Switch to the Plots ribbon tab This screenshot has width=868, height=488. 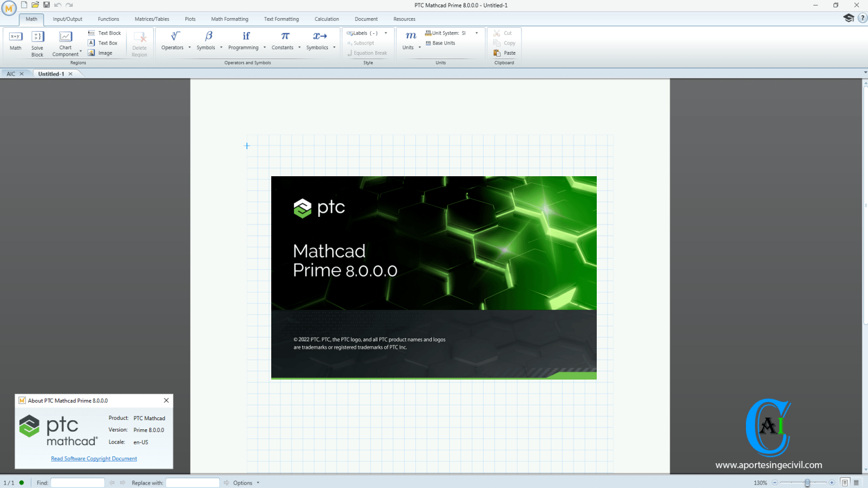pyautogui.click(x=190, y=19)
